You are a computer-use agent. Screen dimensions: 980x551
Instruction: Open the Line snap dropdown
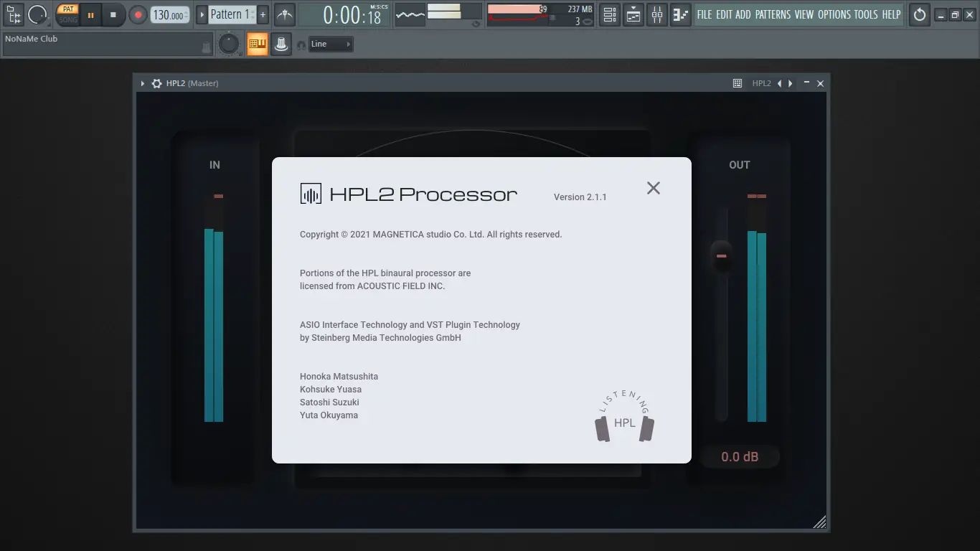point(331,44)
